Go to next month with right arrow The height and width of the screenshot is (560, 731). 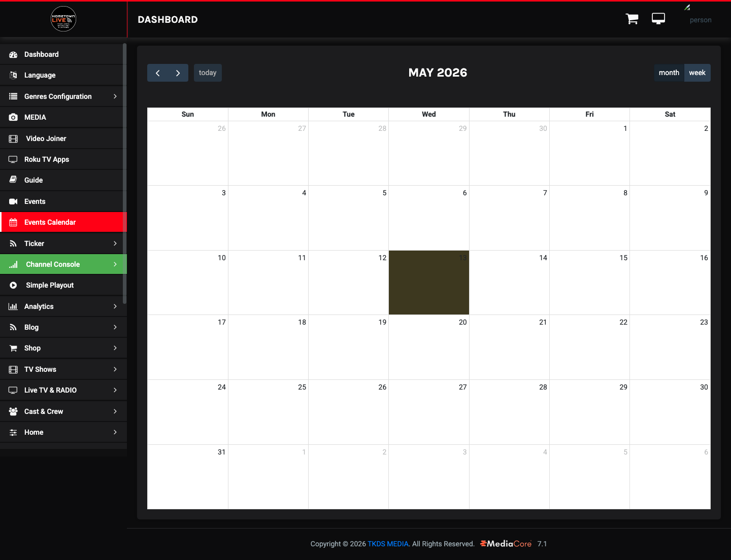178,73
